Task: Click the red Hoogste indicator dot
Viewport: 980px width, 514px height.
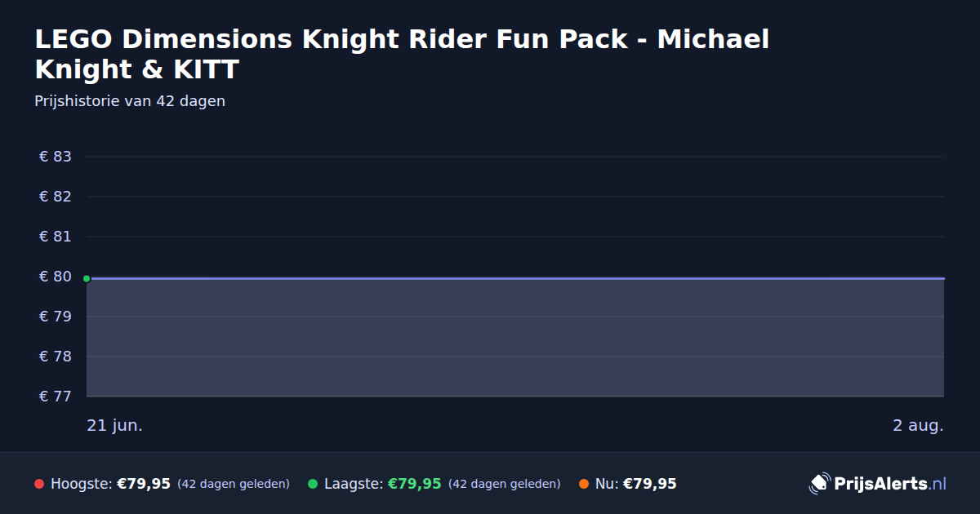Action: click(39, 484)
